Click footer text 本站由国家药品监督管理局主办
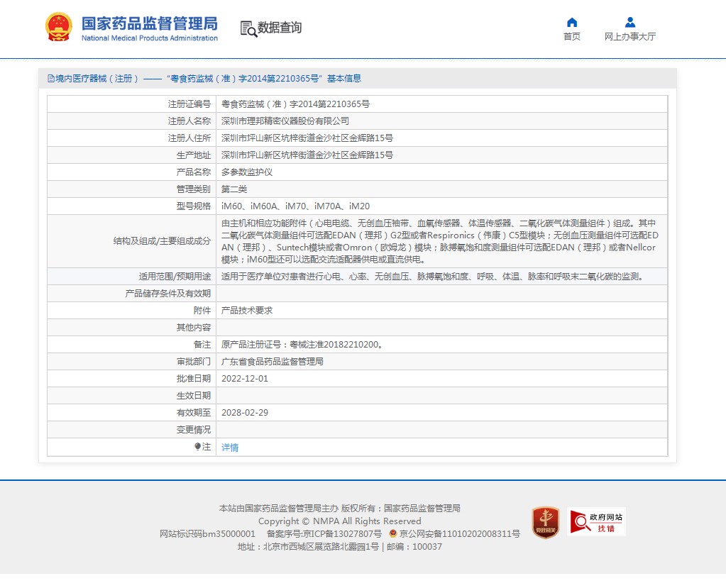This screenshot has width=726, height=588. (279, 509)
